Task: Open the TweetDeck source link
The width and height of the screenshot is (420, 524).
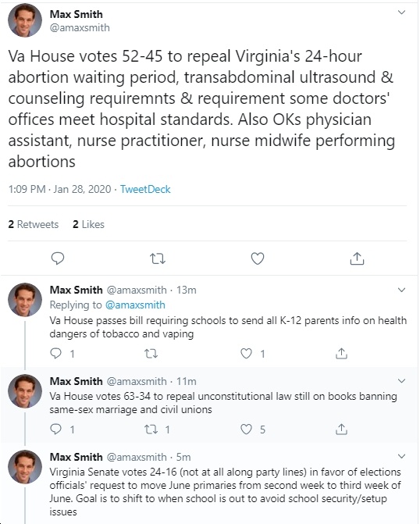Action: pos(145,189)
